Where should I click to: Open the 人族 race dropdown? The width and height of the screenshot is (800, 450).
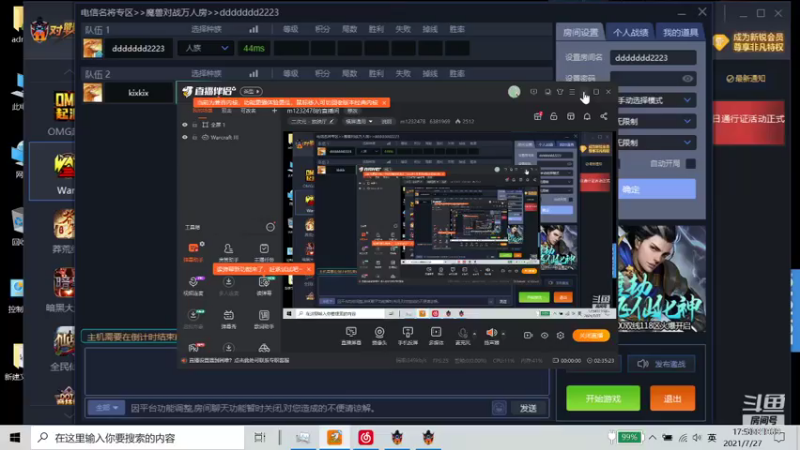point(206,48)
